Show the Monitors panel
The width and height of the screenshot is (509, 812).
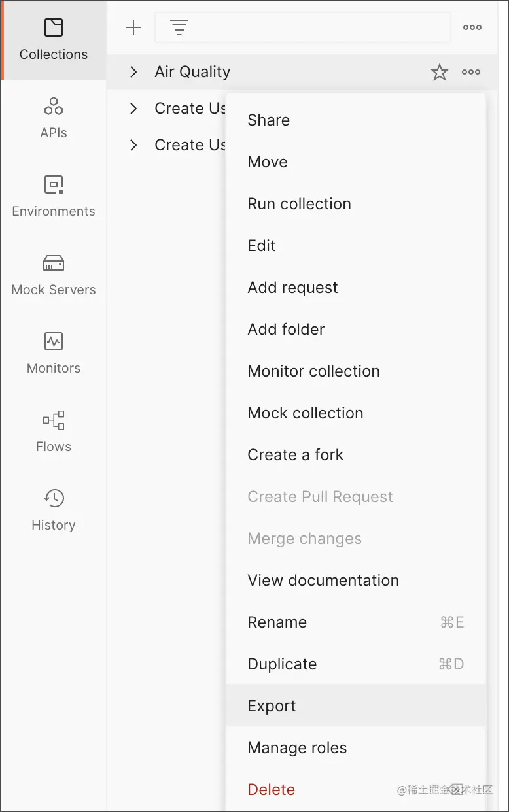coord(54,354)
